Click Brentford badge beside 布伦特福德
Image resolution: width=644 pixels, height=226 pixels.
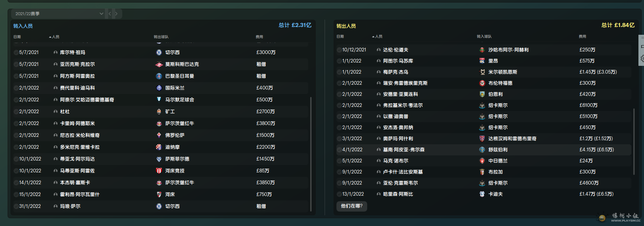pos(482,83)
